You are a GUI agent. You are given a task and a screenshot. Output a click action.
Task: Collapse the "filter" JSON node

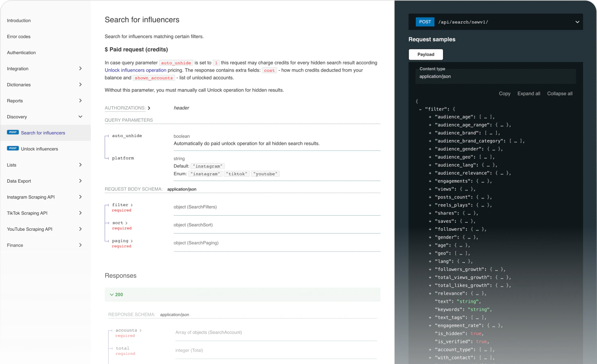click(x=420, y=109)
